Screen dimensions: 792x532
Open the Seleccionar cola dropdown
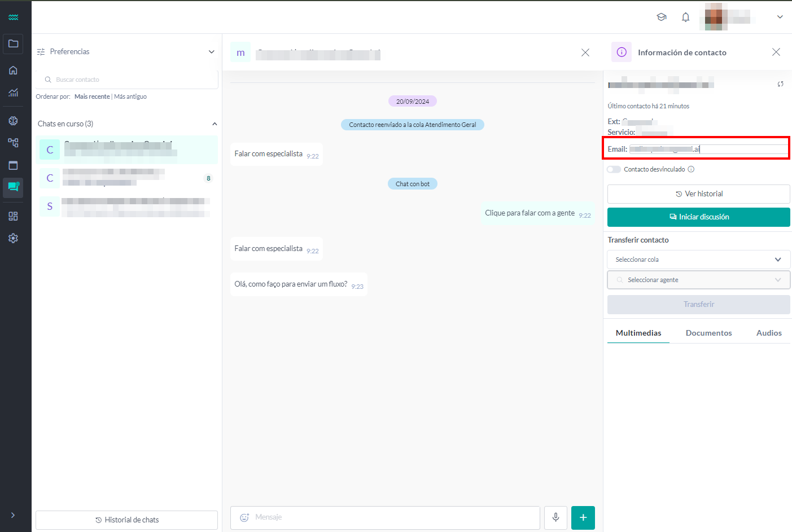point(698,259)
